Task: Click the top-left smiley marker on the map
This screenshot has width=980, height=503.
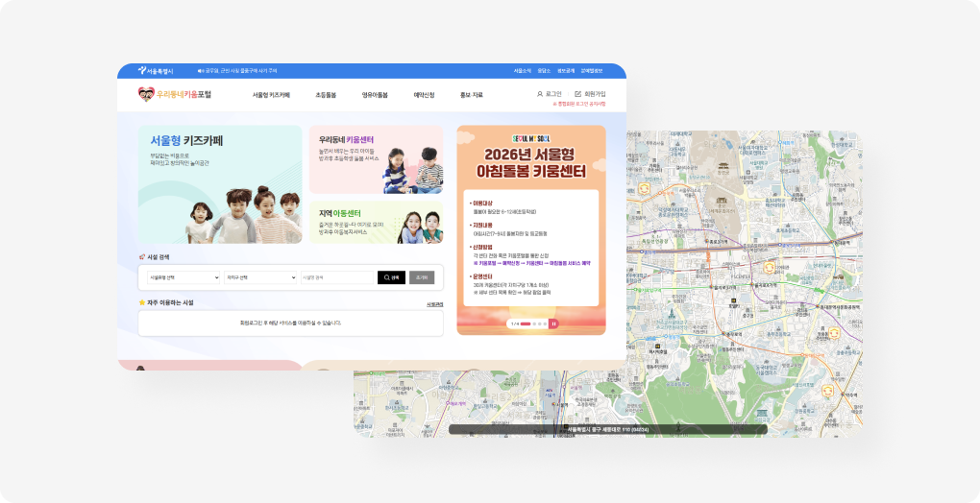Action: (x=645, y=188)
